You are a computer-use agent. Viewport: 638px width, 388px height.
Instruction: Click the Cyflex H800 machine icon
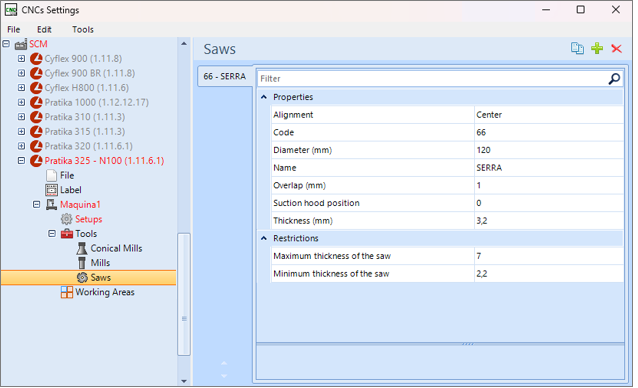click(36, 88)
